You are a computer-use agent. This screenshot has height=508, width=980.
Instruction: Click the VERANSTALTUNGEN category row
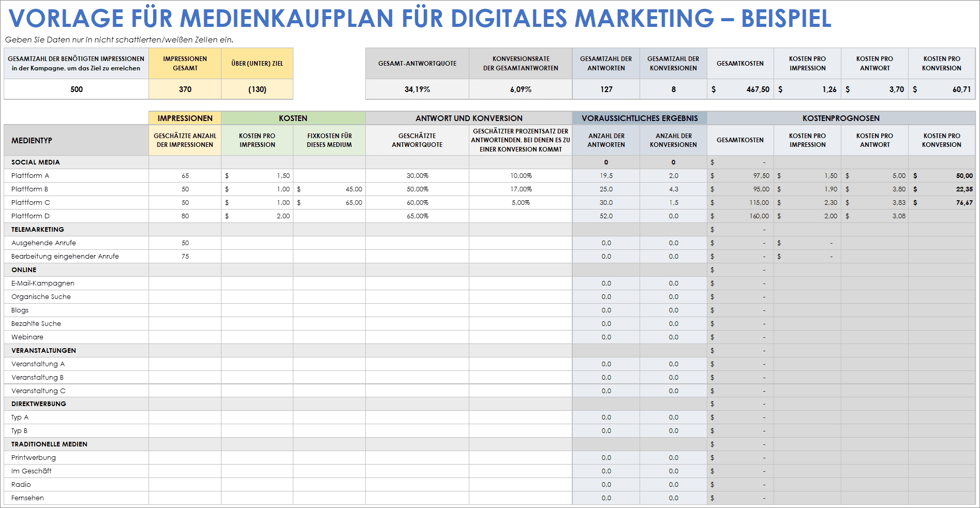click(x=76, y=350)
